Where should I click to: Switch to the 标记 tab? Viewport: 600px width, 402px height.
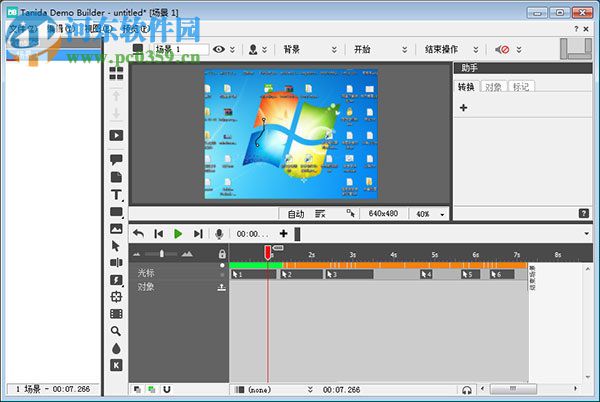pos(521,87)
